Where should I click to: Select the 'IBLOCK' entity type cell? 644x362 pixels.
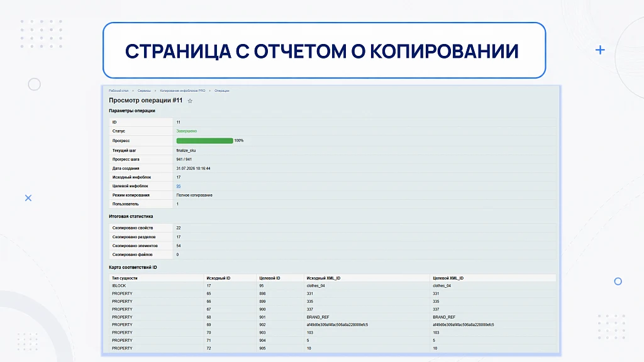tap(119, 286)
